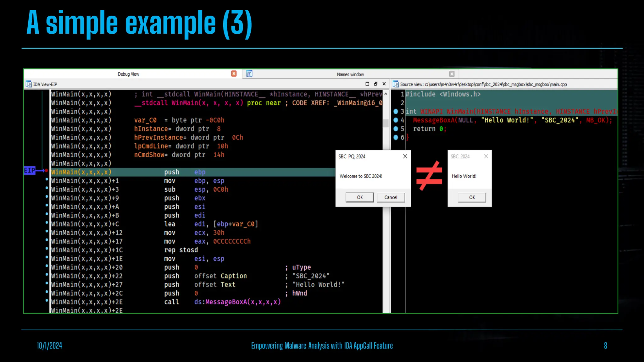644x362 pixels.
Task: Click address dot beside WinMain(x,x,x,x)+2E
Action: point(47,300)
